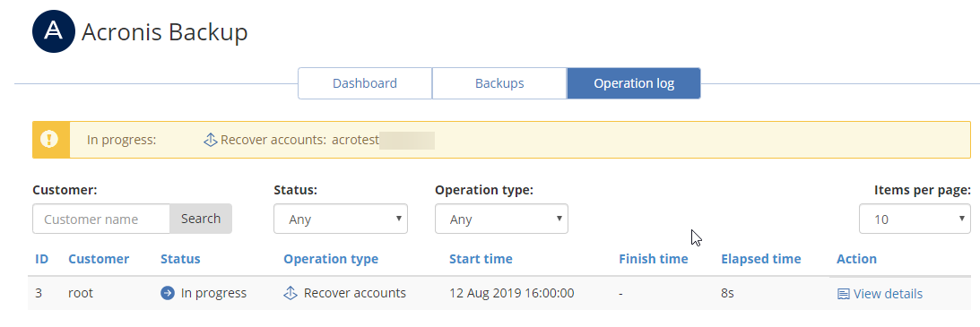This screenshot has height=327, width=980.
Task: Click the Acronis logo icon
Action: (x=54, y=31)
